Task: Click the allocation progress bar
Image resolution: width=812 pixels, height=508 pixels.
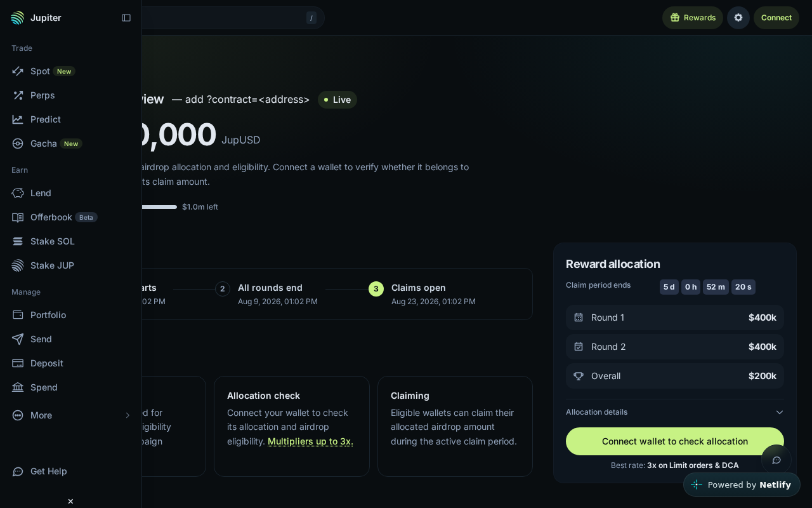Action: tap(159, 207)
